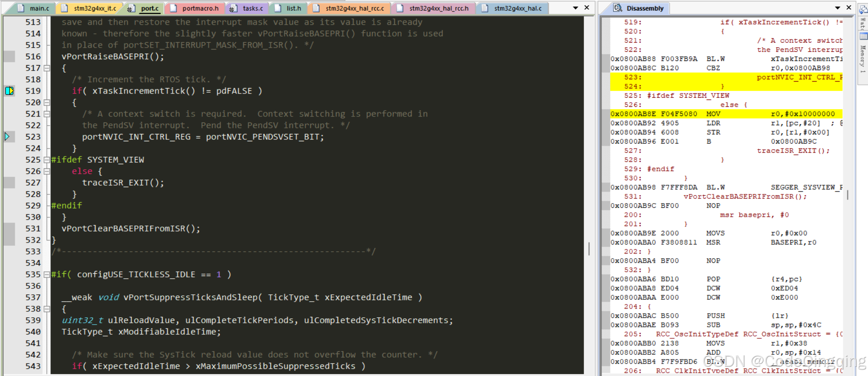Click the cursor-line arrow marker at line 523
The height and width of the screenshot is (376, 868).
(x=7, y=136)
